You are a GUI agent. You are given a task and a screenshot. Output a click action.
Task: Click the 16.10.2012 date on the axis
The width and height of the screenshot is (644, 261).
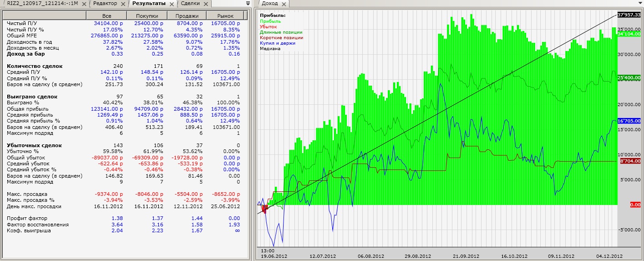[x=514, y=256]
